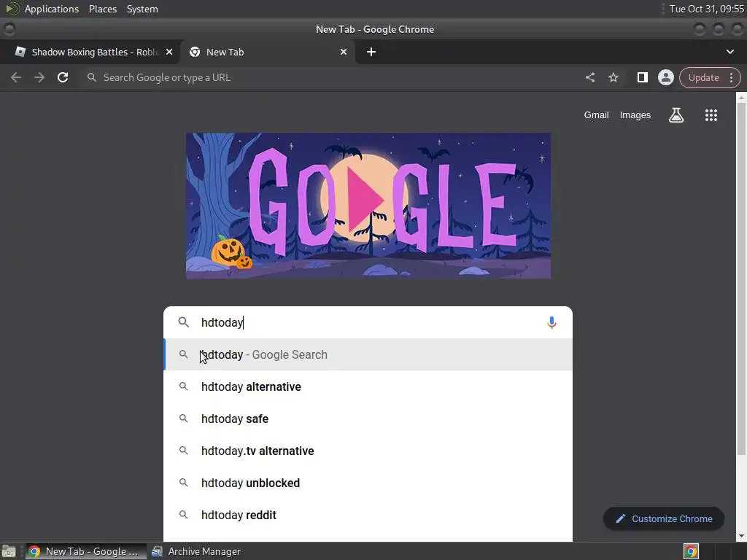The width and height of the screenshot is (747, 560).
Task: Click the magnifier icon in the search box
Action: pyautogui.click(x=183, y=322)
